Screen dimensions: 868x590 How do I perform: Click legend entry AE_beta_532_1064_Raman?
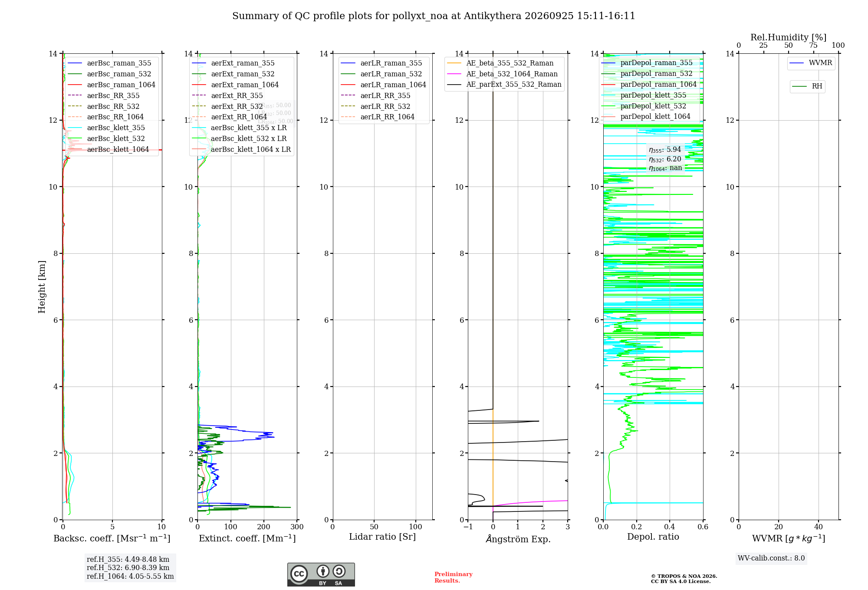click(502, 74)
